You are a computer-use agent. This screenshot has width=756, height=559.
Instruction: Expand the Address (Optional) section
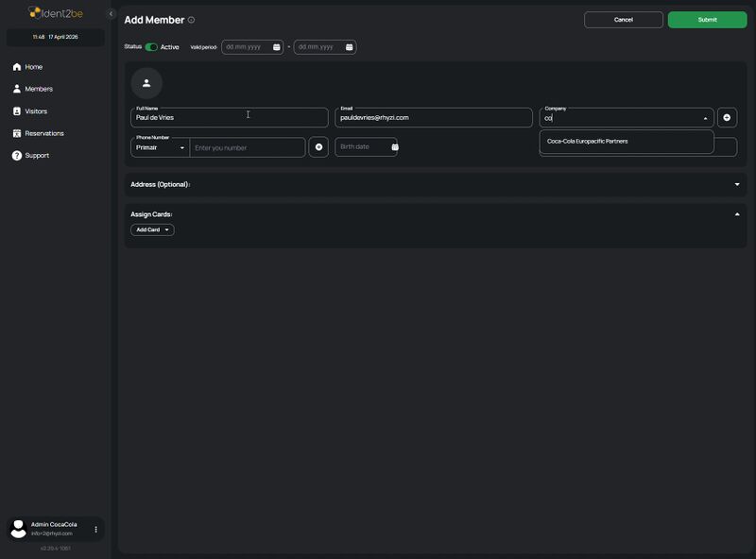[737, 184]
